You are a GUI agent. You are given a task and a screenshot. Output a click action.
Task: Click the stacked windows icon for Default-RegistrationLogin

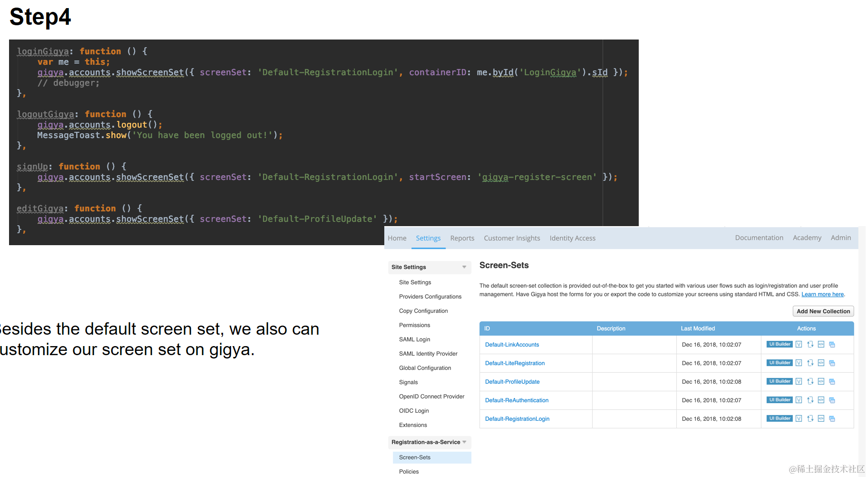pos(832,418)
